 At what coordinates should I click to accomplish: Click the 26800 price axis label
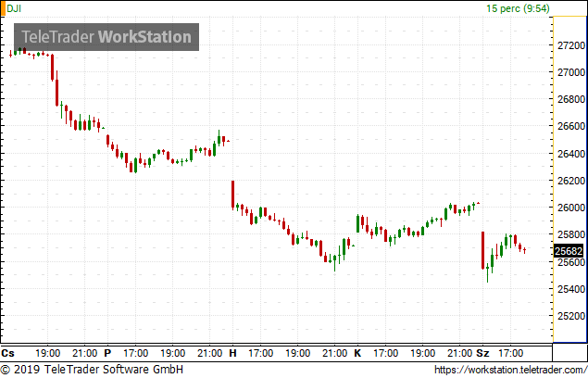[571, 99]
